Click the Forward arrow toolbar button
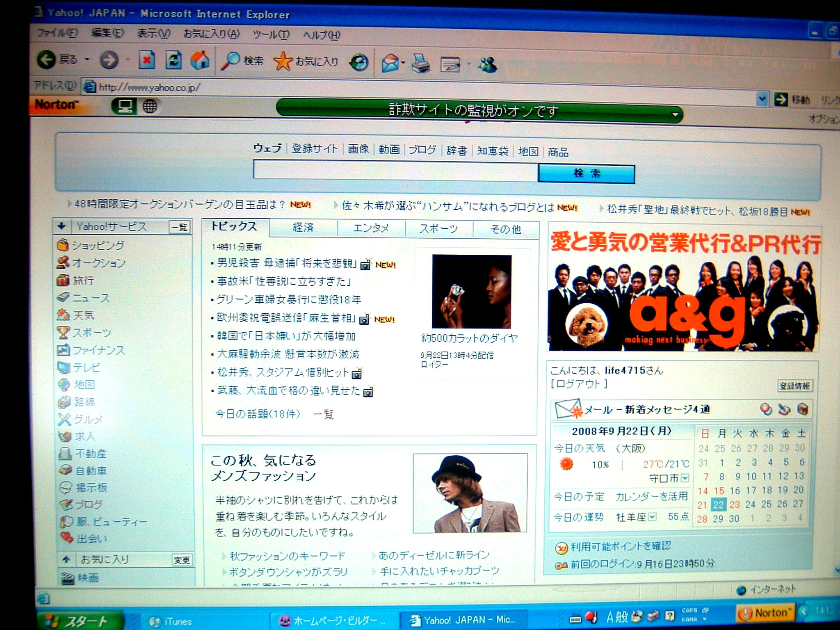Viewport: 840px width, 630px height. tap(109, 61)
